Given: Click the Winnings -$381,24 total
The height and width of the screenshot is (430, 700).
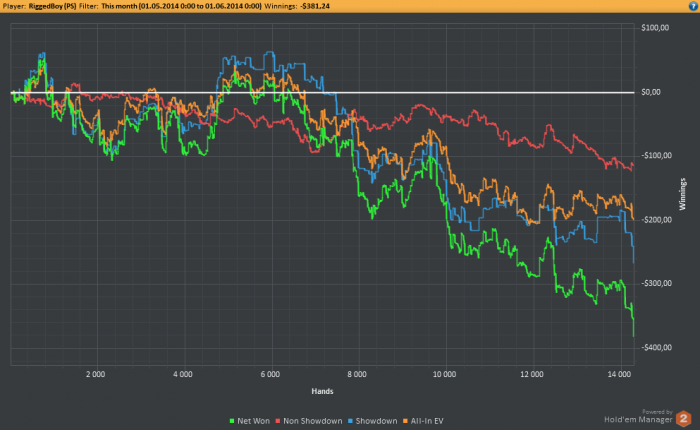Looking at the screenshot, I should [x=297, y=6].
